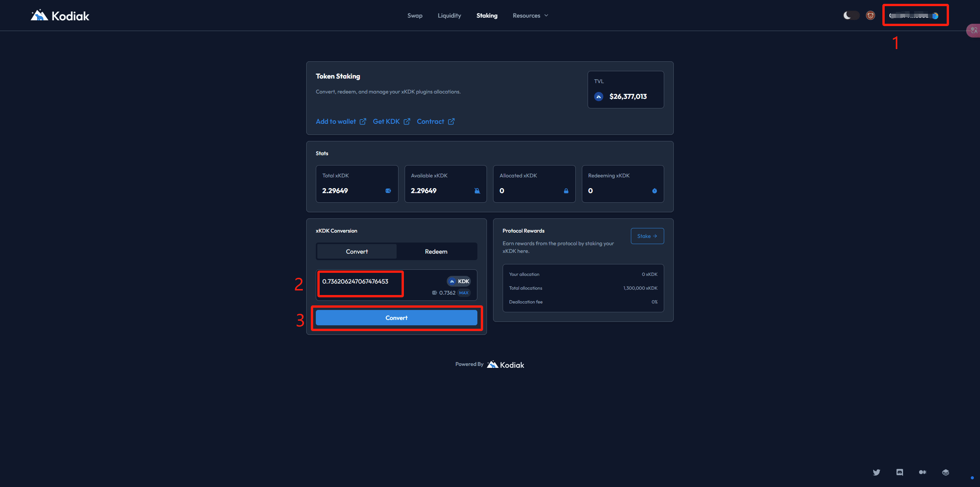Click the bear avatar icon
This screenshot has height=487, width=980.
click(871, 15)
